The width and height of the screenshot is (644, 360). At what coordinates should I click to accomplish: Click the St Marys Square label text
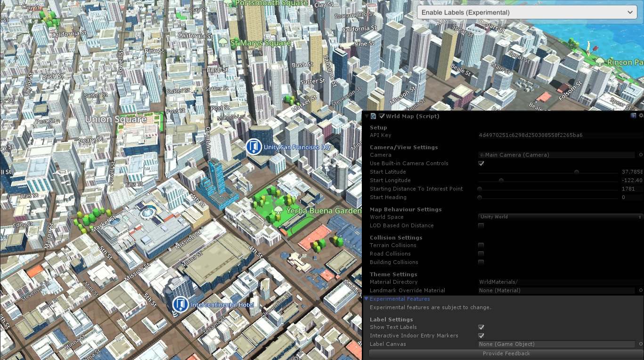point(261,43)
